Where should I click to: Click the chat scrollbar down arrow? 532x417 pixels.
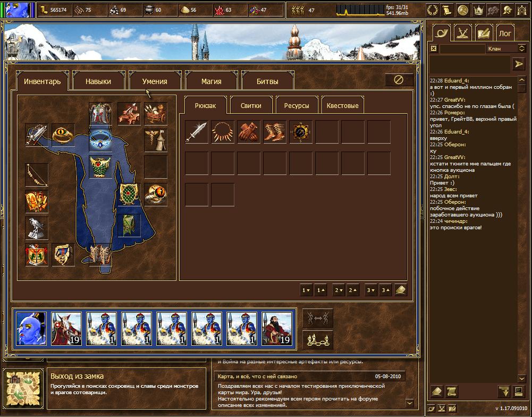point(521,378)
